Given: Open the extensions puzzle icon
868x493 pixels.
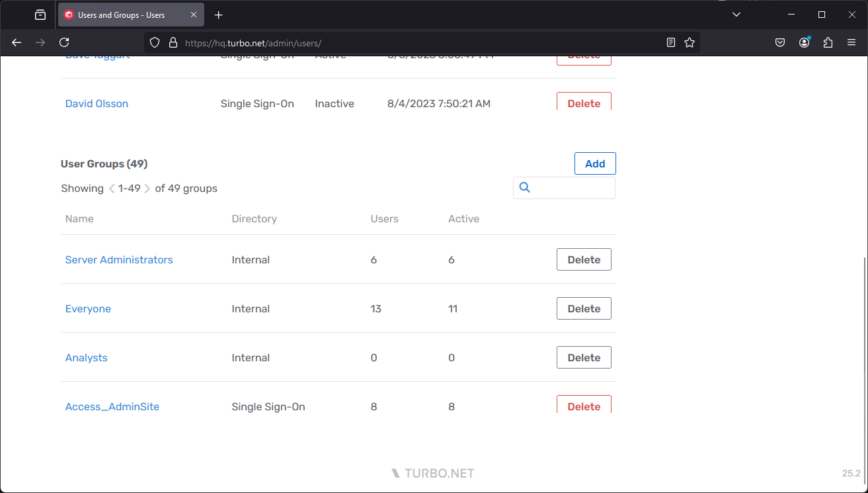Looking at the screenshot, I should click(x=828, y=42).
